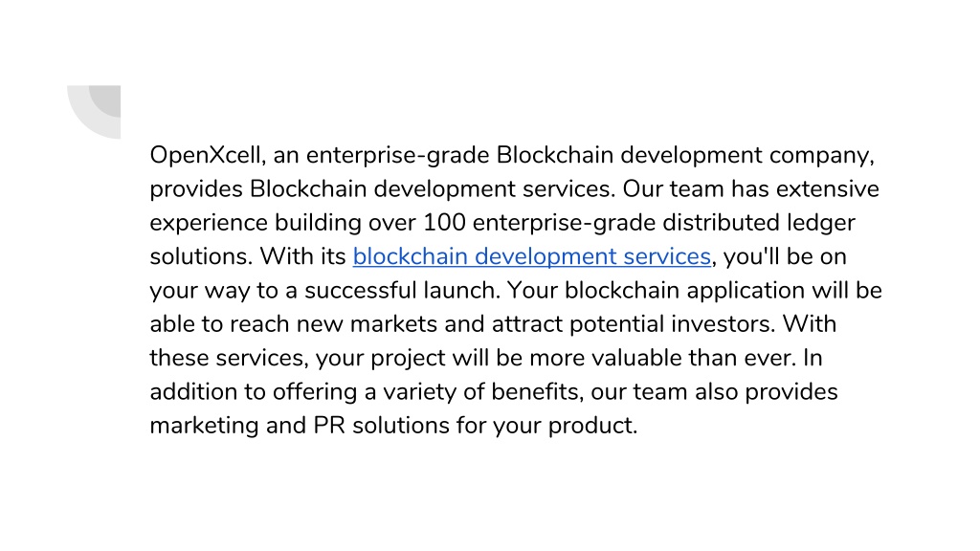The width and height of the screenshot is (980, 551).
Task: Click the word OpenXcell in the paragraph
Action: [205, 156]
